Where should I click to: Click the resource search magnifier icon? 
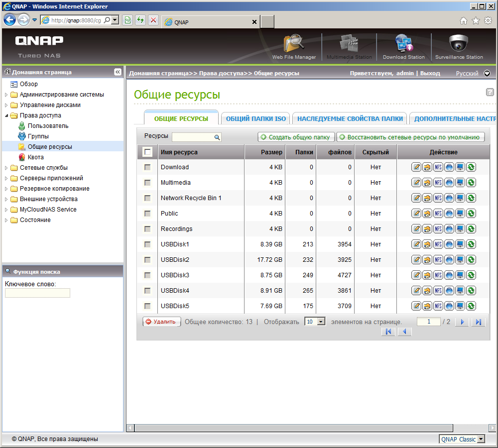(217, 137)
